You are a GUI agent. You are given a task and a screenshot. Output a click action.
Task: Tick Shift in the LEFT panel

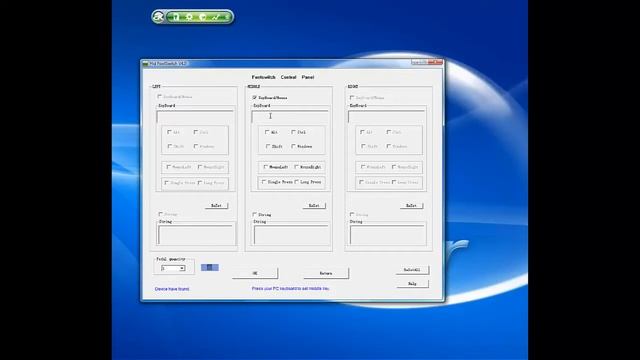pyautogui.click(x=170, y=146)
